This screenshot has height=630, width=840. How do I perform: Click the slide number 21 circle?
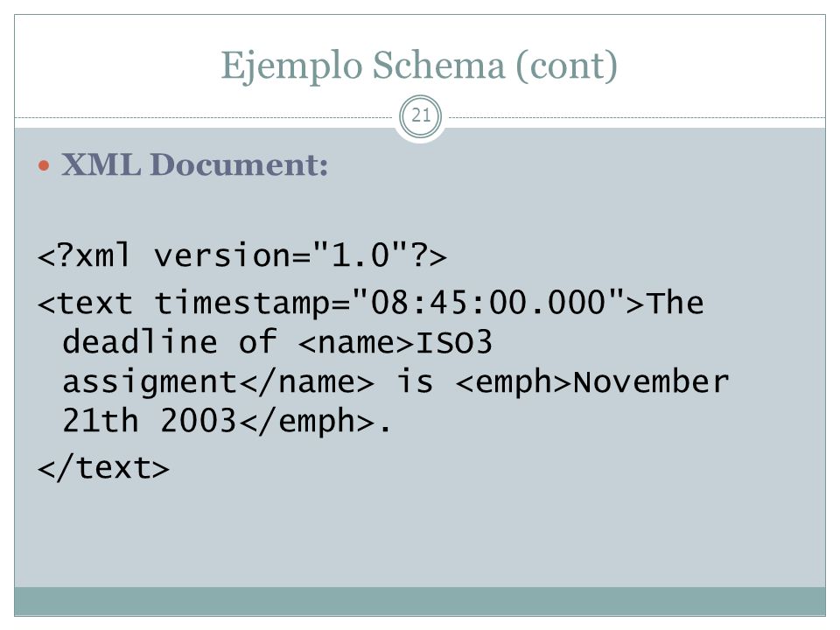(x=421, y=115)
